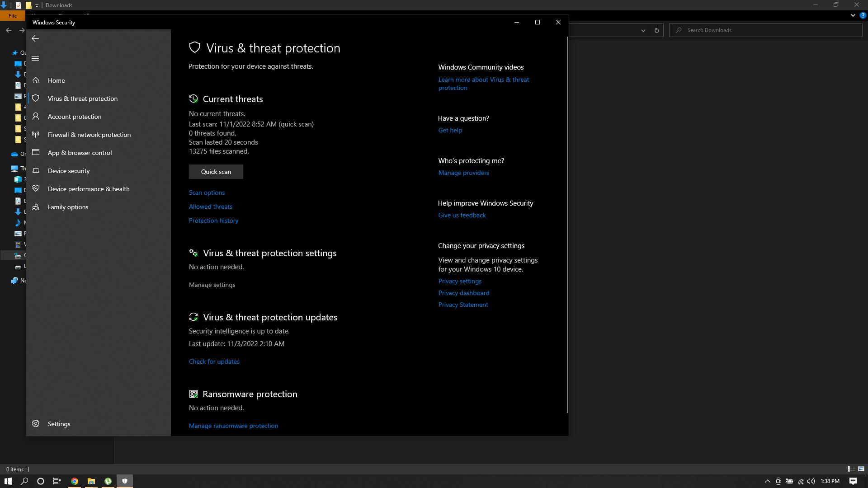This screenshot has height=488, width=868.
Task: Click the Check for updates link
Action: click(x=214, y=361)
